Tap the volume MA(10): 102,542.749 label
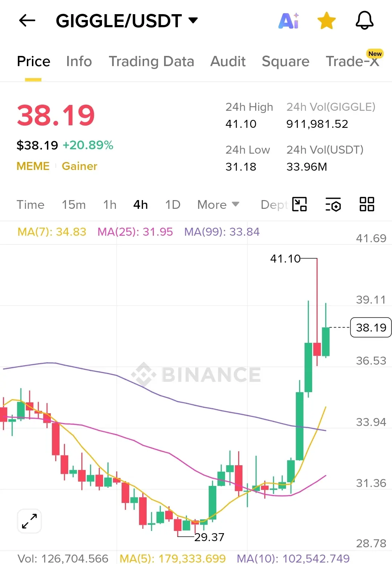Image resolution: width=392 pixels, height=564 pixels. 293,558
